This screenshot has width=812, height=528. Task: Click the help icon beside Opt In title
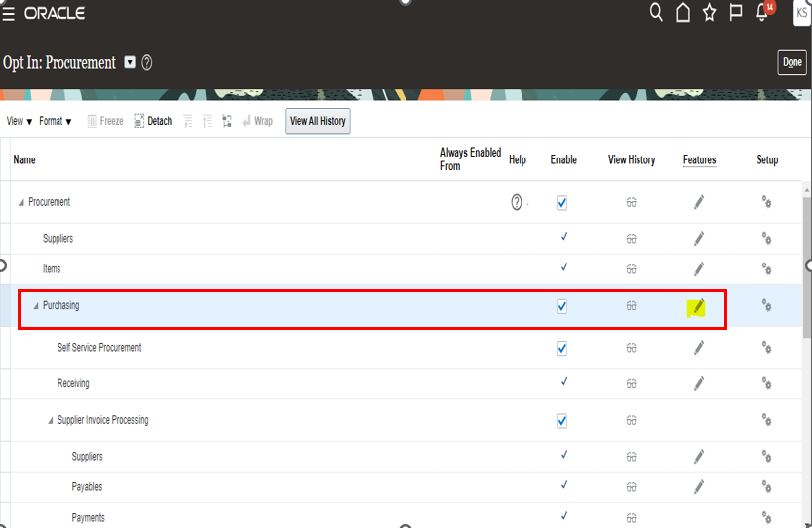point(147,63)
